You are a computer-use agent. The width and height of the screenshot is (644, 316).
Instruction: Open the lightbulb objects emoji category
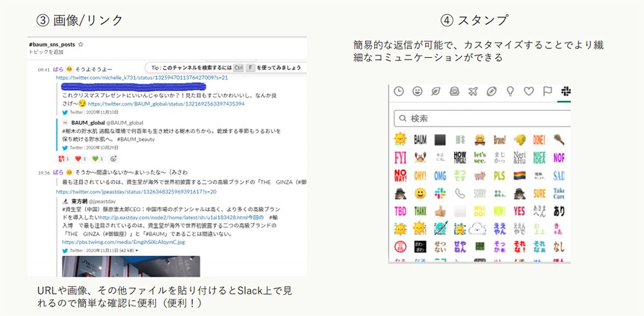pos(510,91)
